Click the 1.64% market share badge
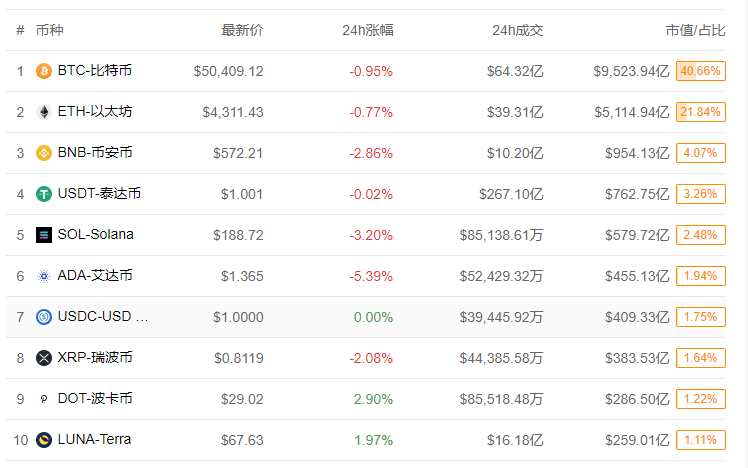 [701, 358]
